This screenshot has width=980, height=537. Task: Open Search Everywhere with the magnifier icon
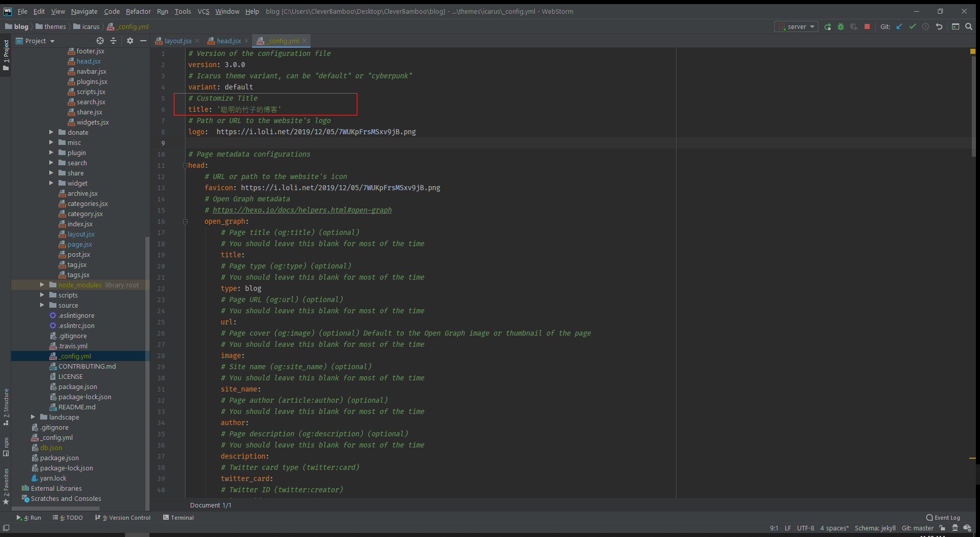point(969,26)
